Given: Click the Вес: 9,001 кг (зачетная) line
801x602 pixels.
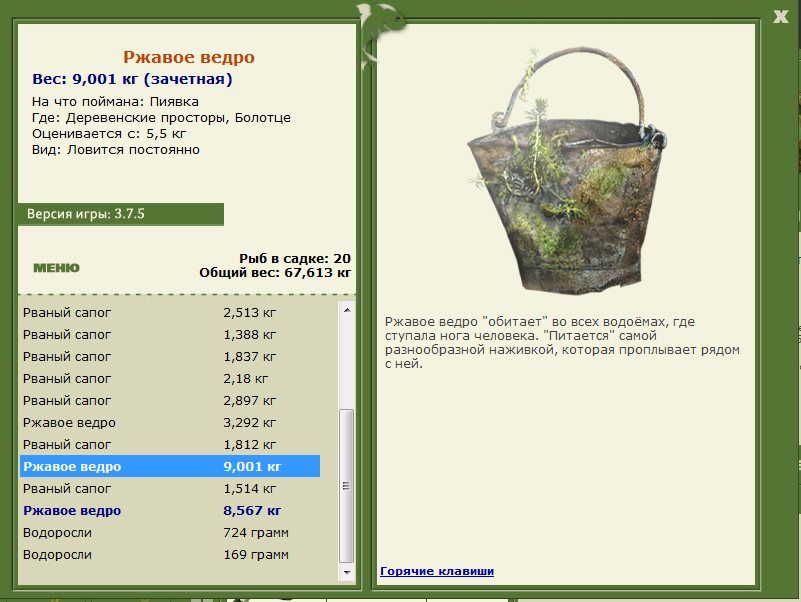Looking at the screenshot, I should [x=132, y=79].
